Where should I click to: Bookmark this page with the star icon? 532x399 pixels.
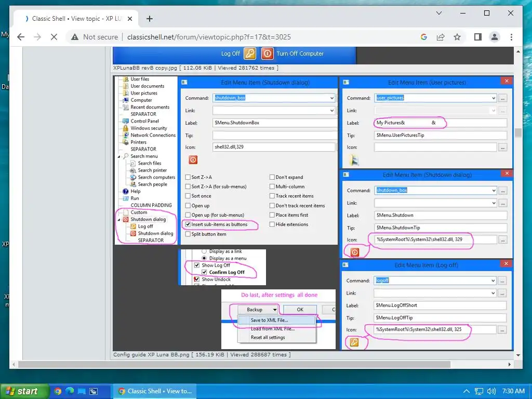(457, 37)
